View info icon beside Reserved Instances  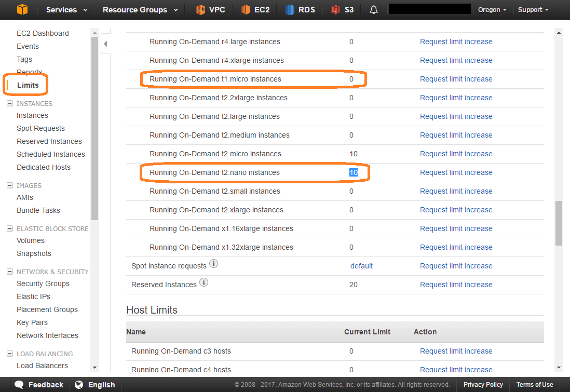[x=203, y=282]
